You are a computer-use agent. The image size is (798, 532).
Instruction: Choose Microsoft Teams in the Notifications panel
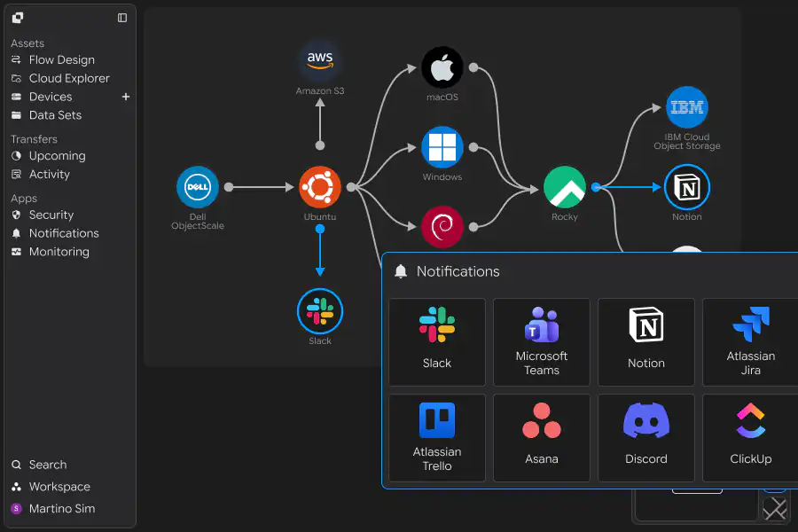pyautogui.click(x=542, y=342)
